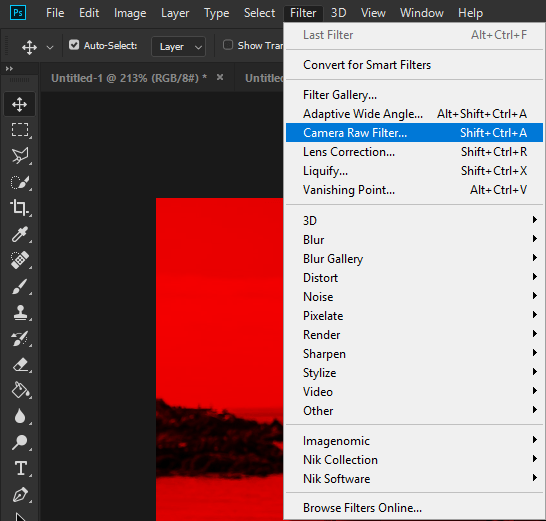Select the Polygonal Lasso tool
Image resolution: width=546 pixels, height=521 pixels.
tap(20, 156)
